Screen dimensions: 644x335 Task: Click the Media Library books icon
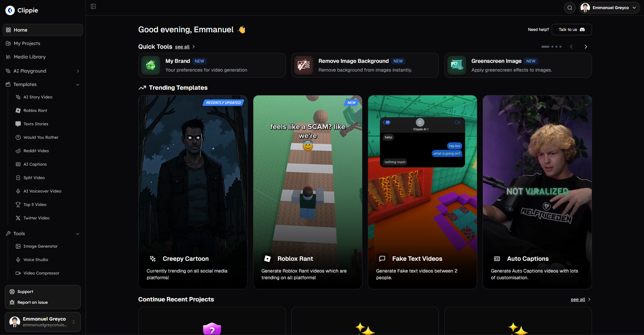8,57
